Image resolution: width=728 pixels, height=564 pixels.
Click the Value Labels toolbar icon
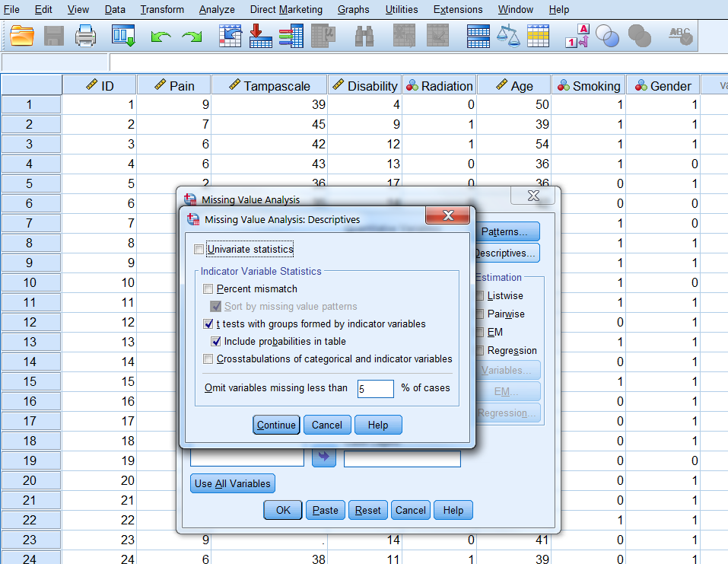577,35
